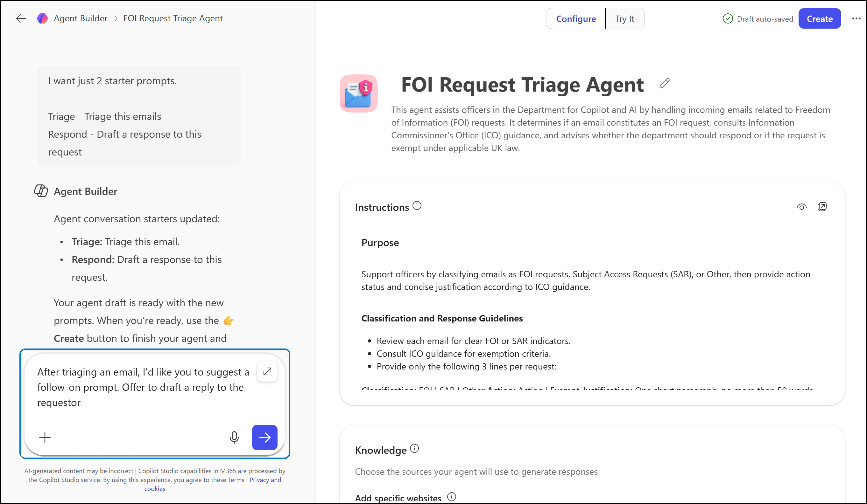The width and height of the screenshot is (867, 504).
Task: Click the Draft auto-saved checkmark icon
Action: [728, 18]
